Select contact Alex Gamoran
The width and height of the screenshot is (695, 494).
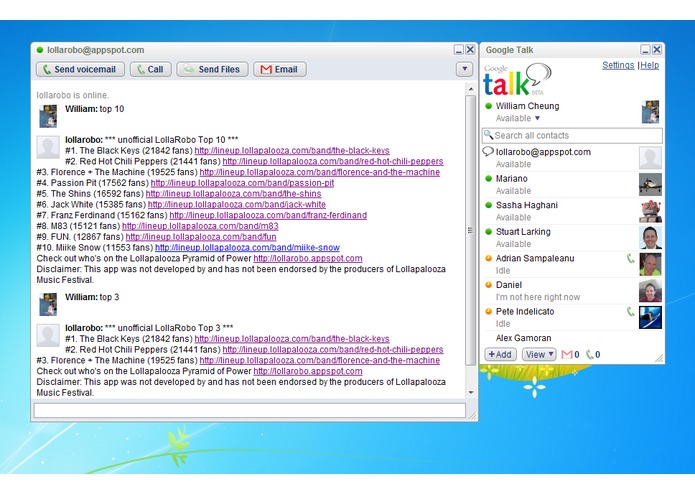[x=572, y=338]
